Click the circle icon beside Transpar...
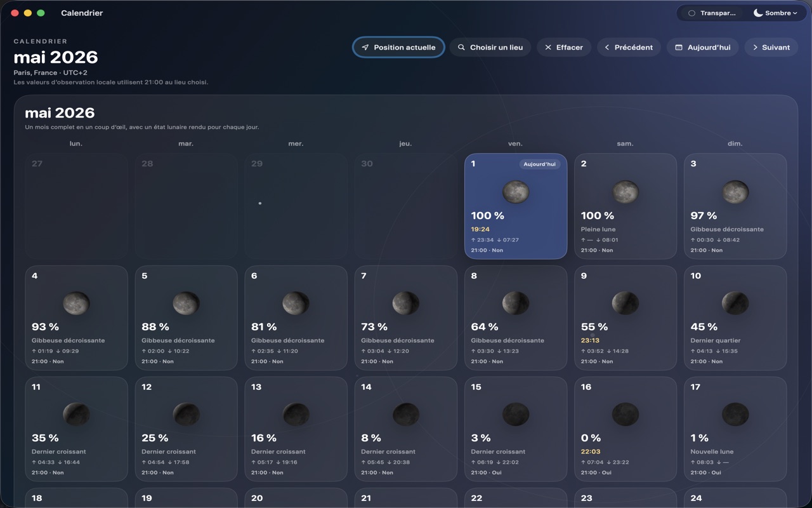This screenshot has width=812, height=508. pos(691,13)
